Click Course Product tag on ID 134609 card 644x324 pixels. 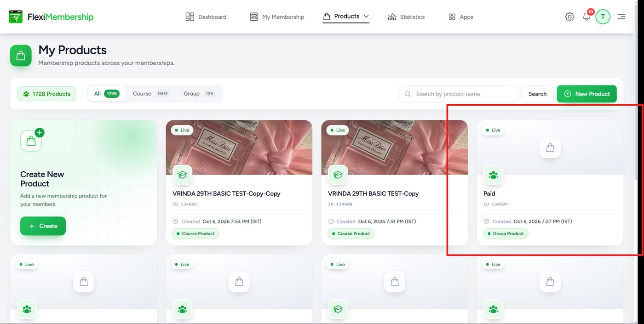coord(196,233)
